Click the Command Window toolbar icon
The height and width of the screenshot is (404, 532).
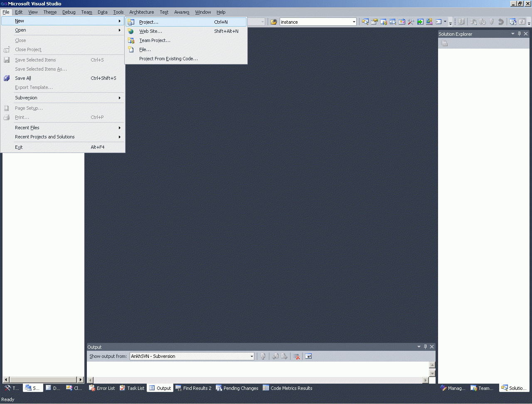coord(438,22)
